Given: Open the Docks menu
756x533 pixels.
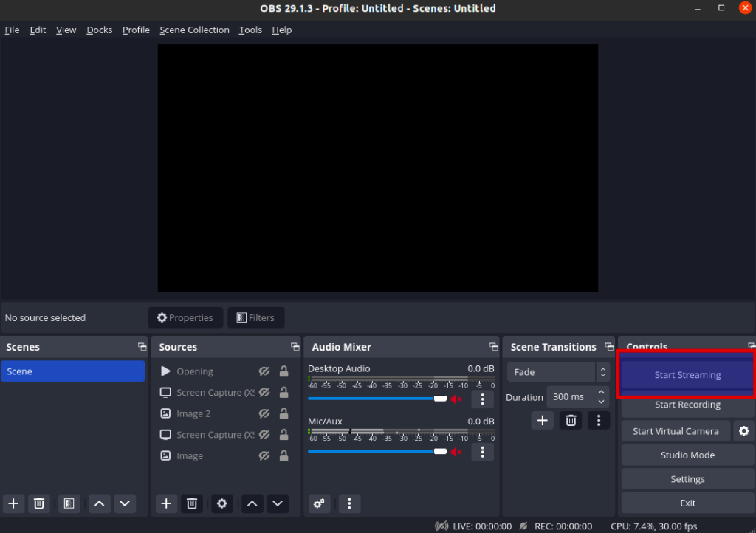Looking at the screenshot, I should [100, 30].
